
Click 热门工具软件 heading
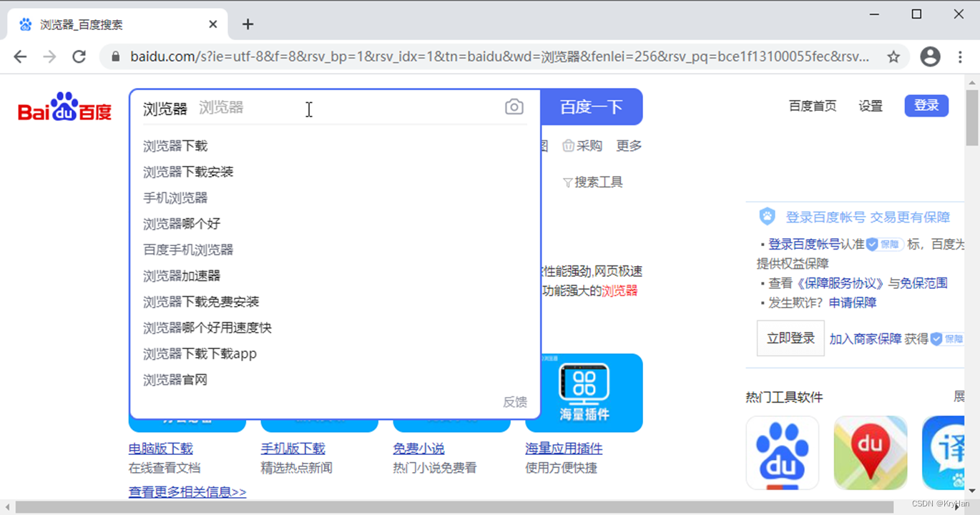(x=784, y=397)
